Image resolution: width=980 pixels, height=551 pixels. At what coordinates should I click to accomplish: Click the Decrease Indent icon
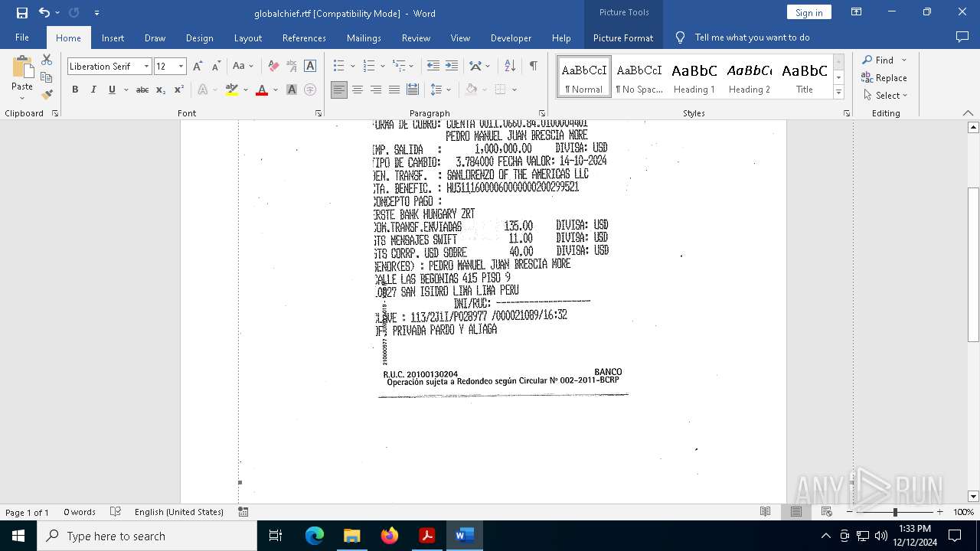(433, 66)
